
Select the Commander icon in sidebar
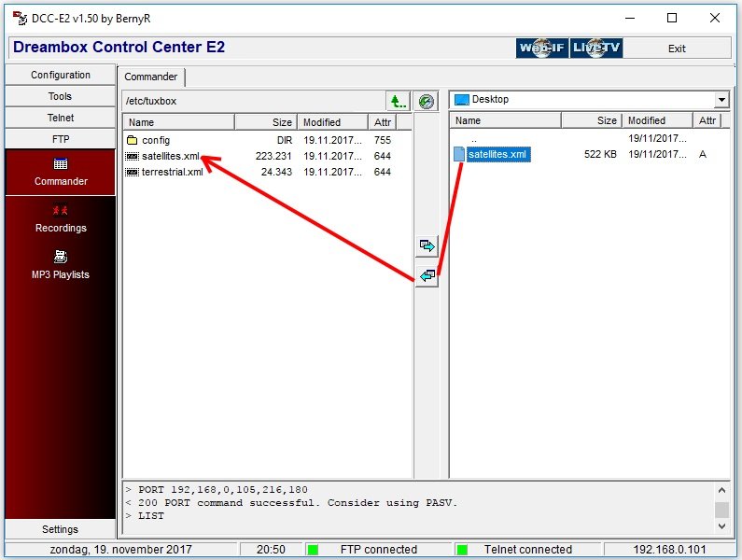pyautogui.click(x=60, y=164)
